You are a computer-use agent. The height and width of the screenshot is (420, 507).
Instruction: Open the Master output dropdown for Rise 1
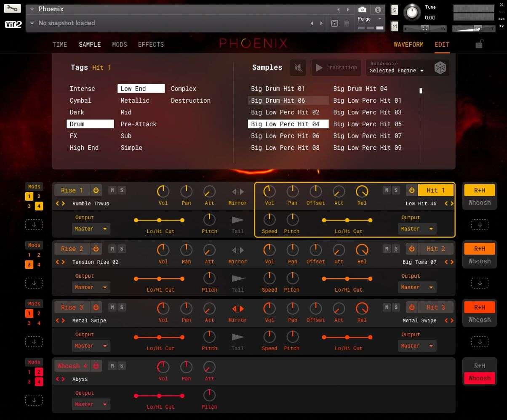point(91,229)
